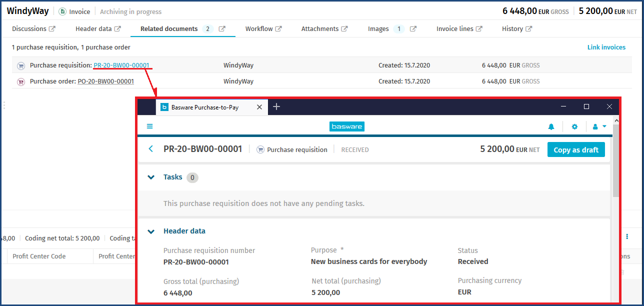Pop out the Images tab icon
The height and width of the screenshot is (306, 644).
click(x=413, y=29)
